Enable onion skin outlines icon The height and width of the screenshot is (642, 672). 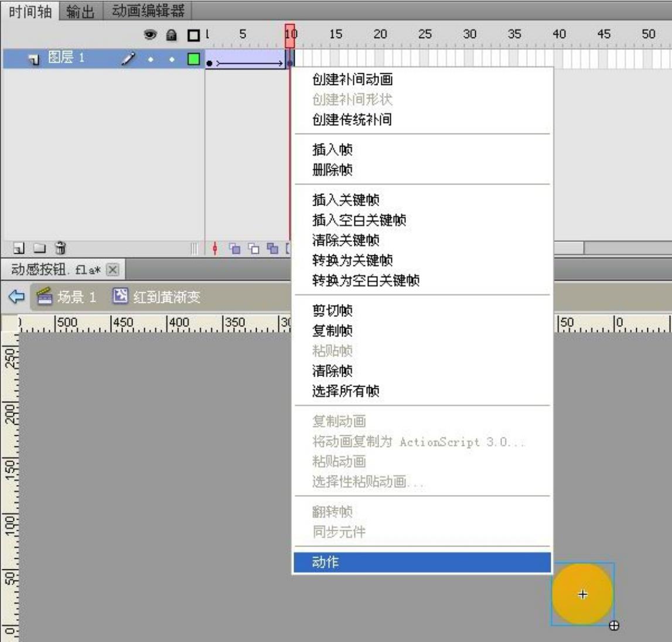point(254,249)
